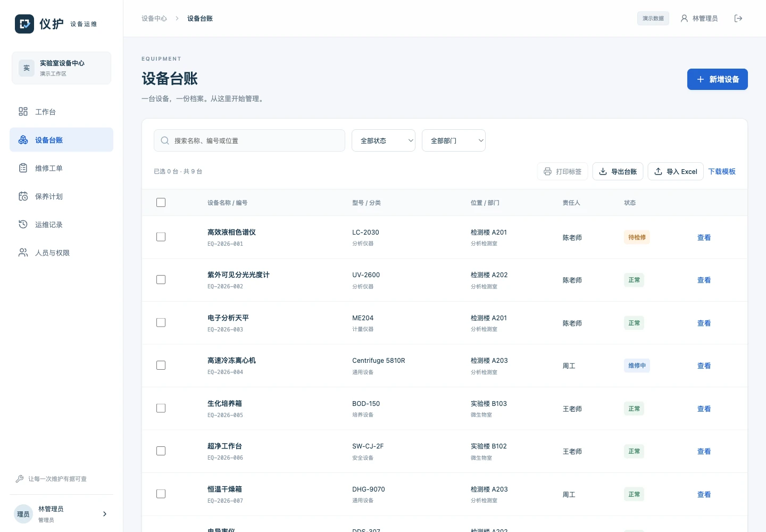
Task: Click the 人员与权限 users icon
Action: tap(23, 253)
